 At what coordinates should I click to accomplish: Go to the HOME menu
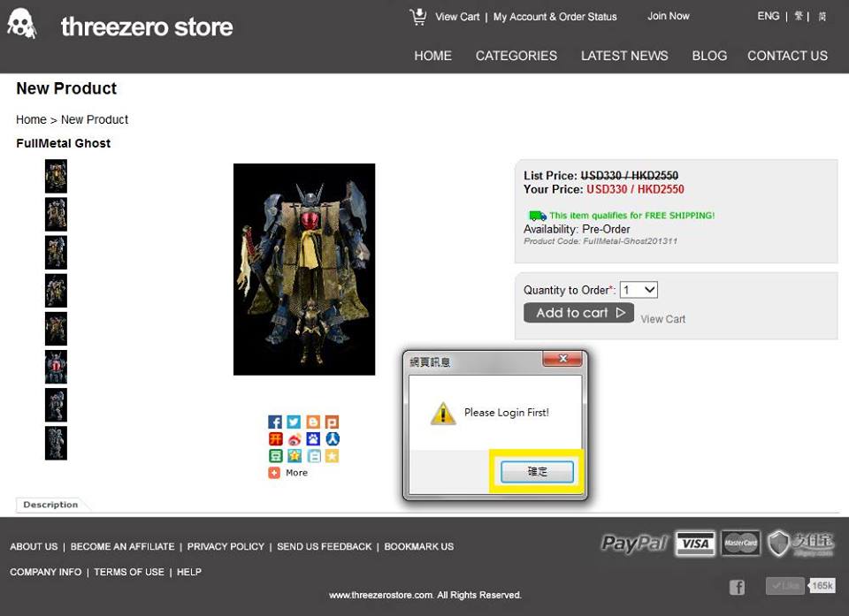(x=432, y=56)
